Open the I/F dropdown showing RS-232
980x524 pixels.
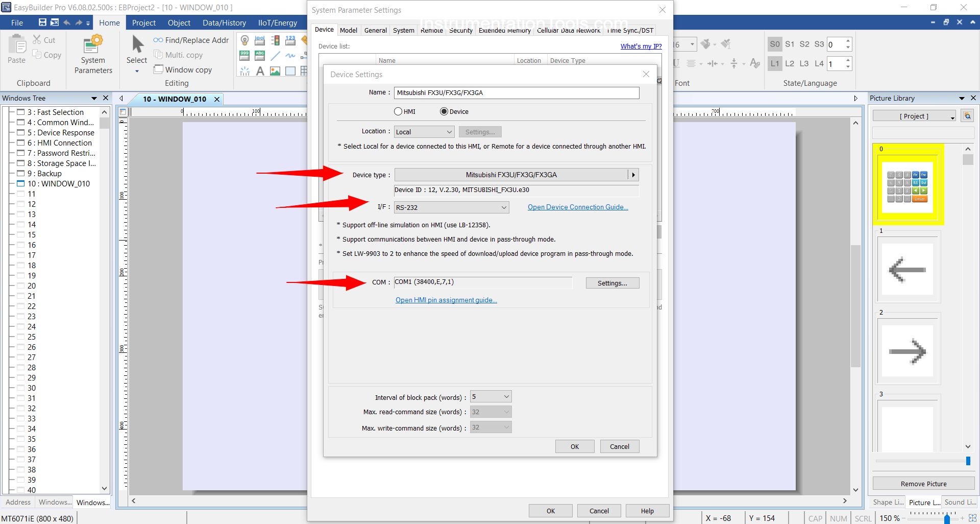452,207
